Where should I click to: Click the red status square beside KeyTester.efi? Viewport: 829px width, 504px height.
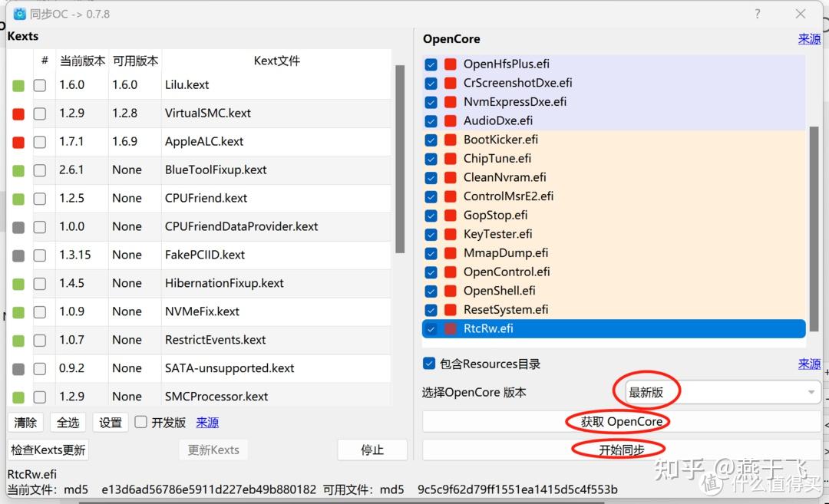pos(451,235)
